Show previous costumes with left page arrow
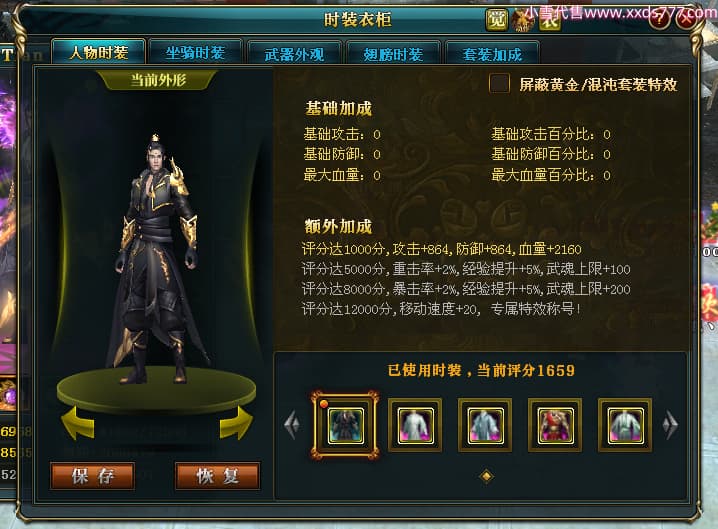Viewport: 718px width, 529px height. click(x=292, y=425)
